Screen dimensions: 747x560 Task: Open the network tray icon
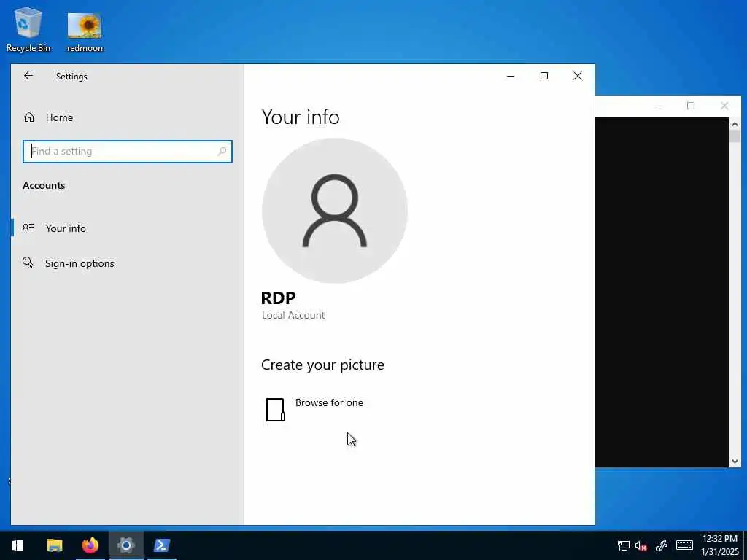[623, 545]
